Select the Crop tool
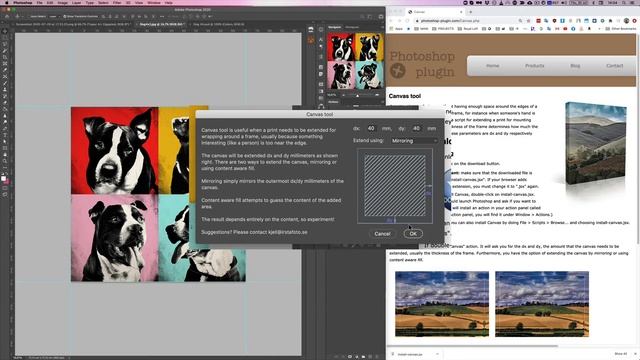Viewport: 640px width, 360px height. click(x=5, y=57)
